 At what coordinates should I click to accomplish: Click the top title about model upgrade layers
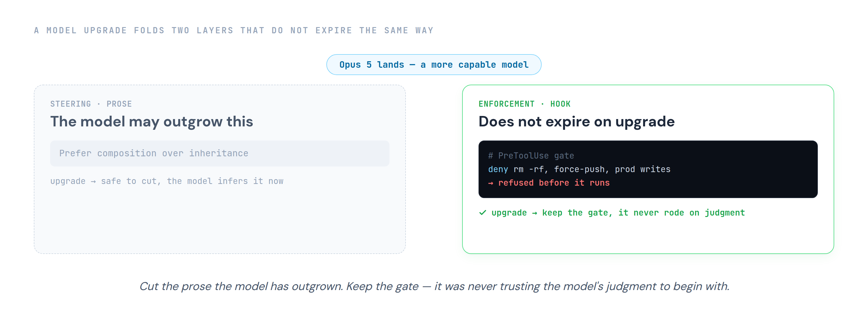[x=234, y=30]
